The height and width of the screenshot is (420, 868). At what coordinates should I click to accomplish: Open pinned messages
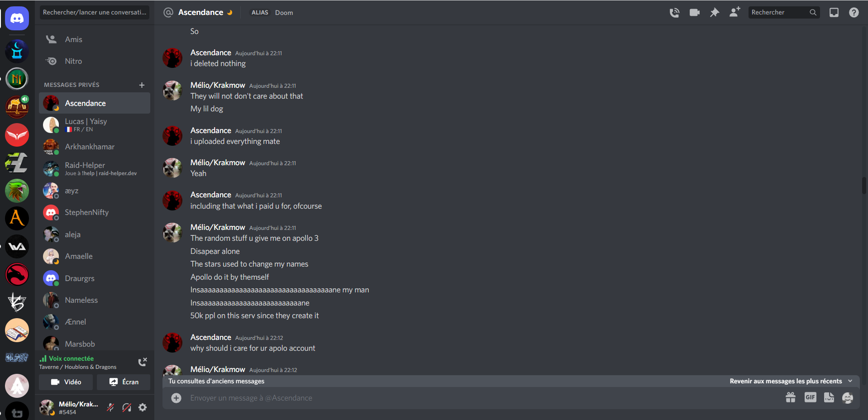tap(714, 13)
